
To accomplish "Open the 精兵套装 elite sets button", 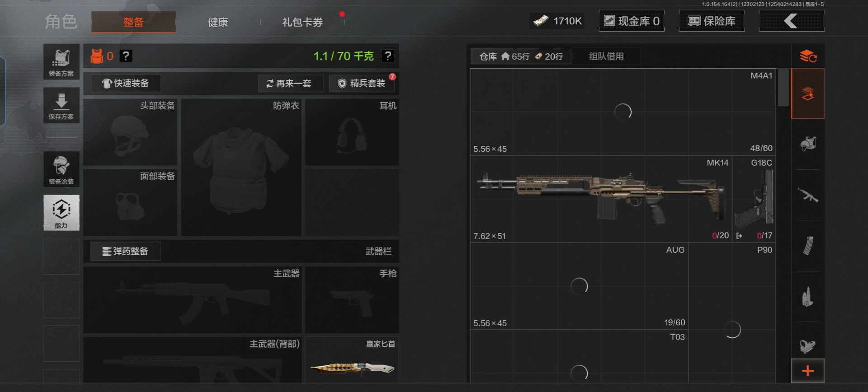I will 362,84.
